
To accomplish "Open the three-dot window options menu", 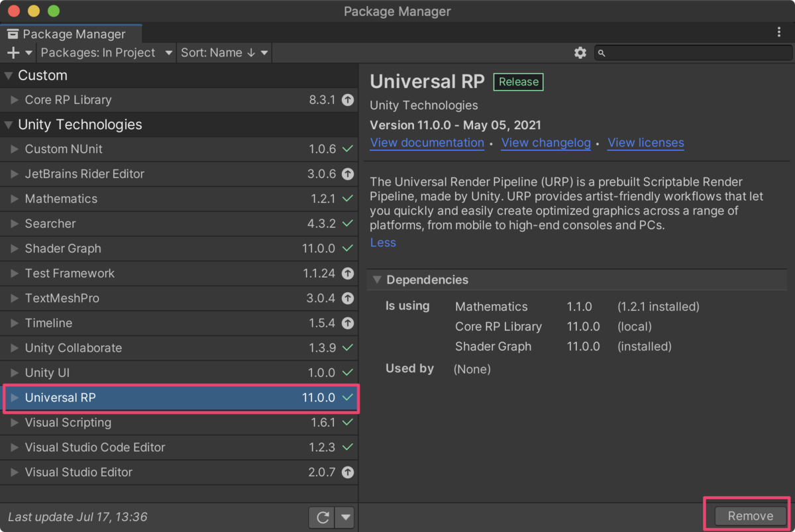I will (779, 32).
